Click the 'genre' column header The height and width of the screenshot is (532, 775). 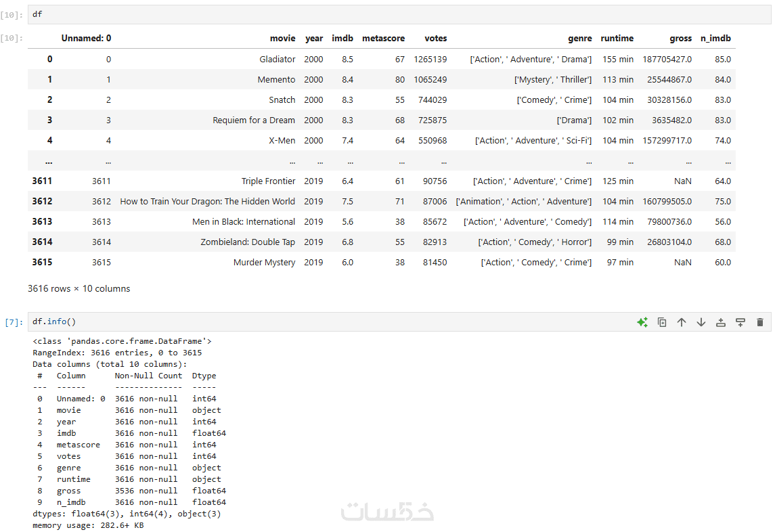pos(580,38)
